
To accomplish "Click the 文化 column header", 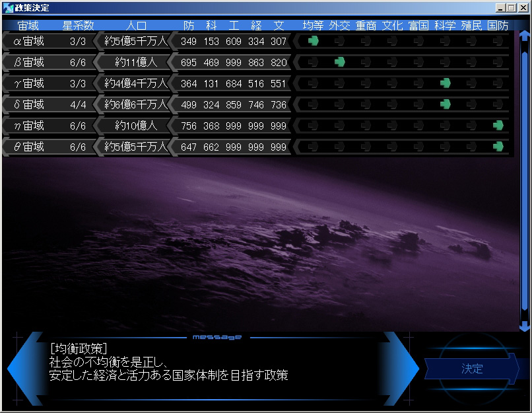I will pos(392,26).
